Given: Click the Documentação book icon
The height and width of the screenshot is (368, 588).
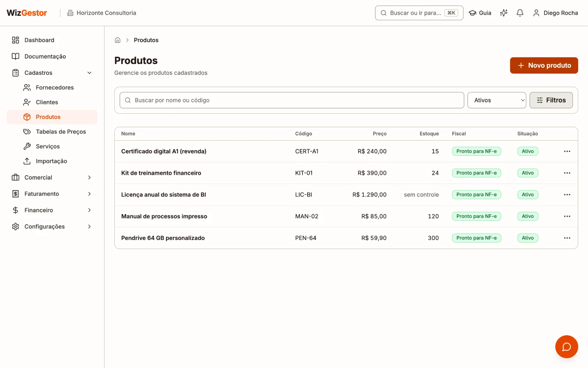Looking at the screenshot, I should [x=15, y=56].
